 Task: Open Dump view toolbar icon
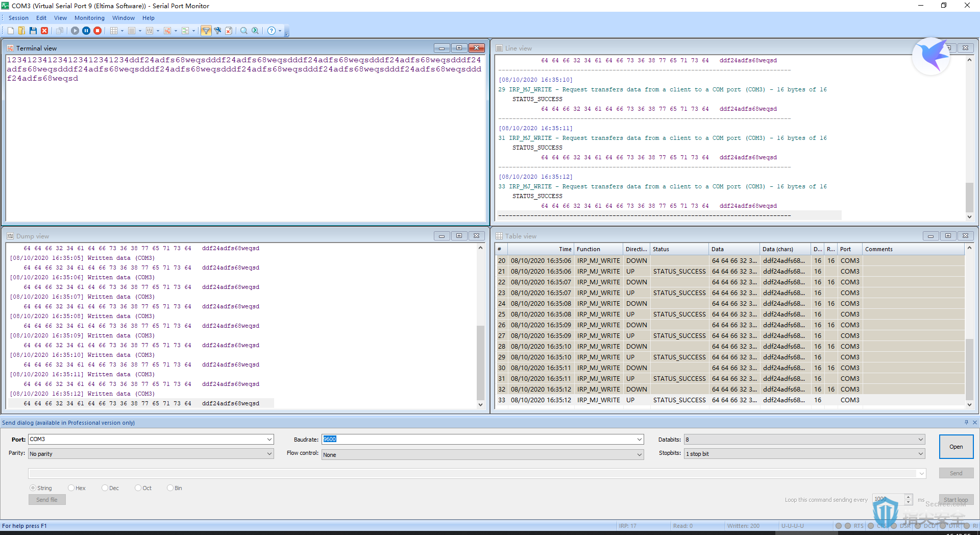[x=150, y=31]
